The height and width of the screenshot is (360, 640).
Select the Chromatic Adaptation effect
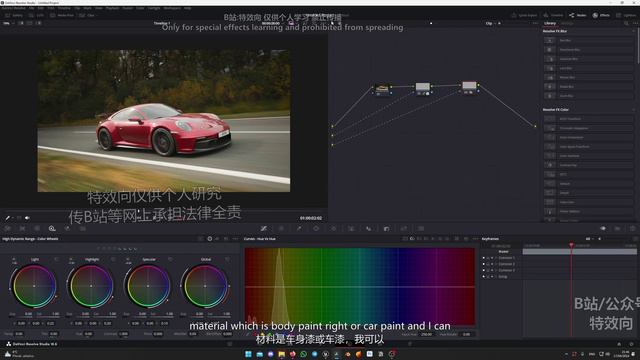[589, 128]
